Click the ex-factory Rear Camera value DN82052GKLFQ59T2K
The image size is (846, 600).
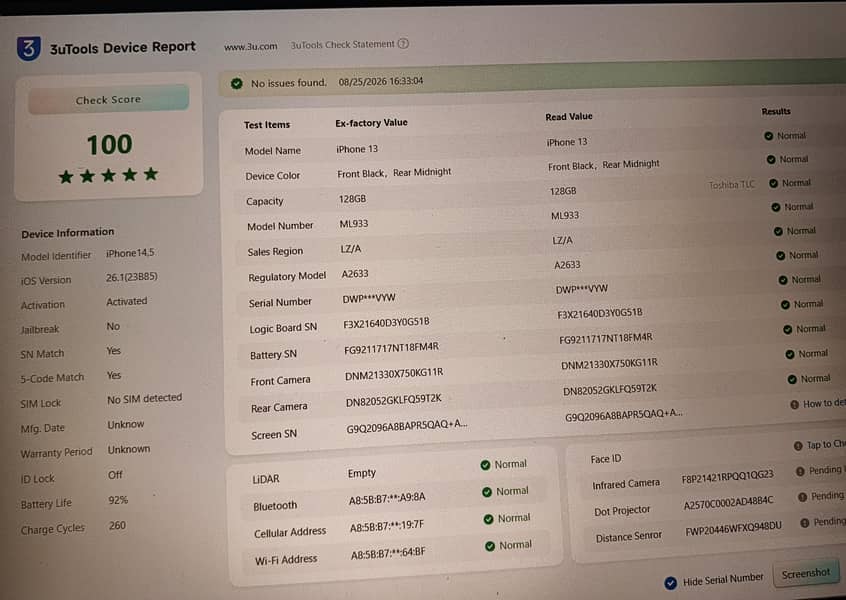394,400
